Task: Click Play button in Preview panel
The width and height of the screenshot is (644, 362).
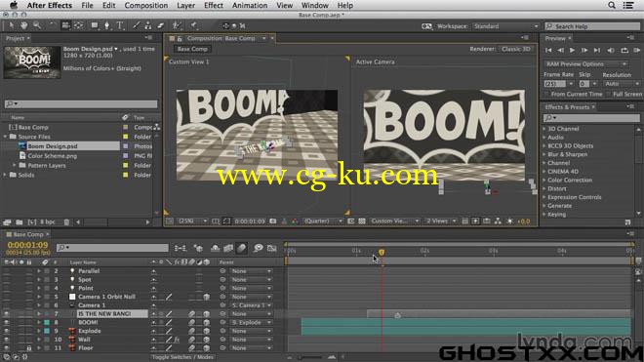Action: tap(572, 50)
